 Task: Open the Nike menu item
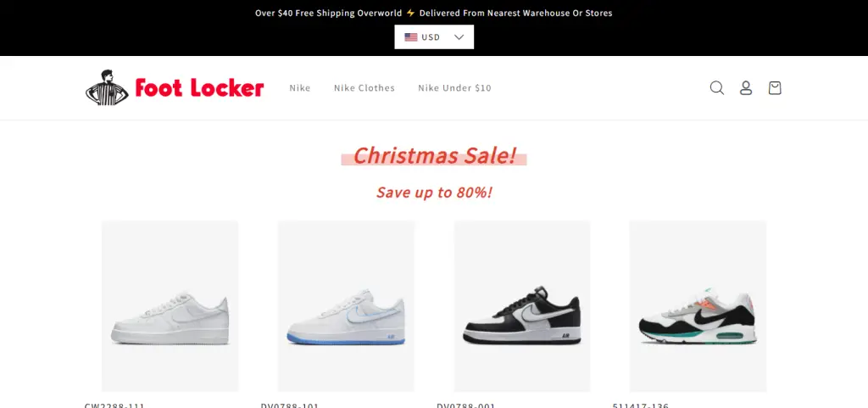(x=300, y=88)
